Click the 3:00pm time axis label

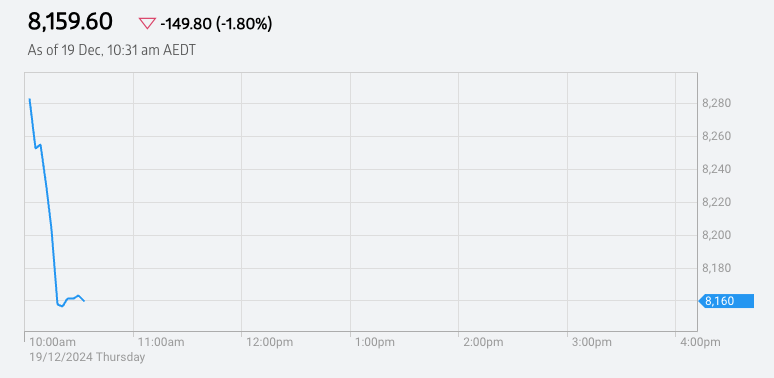[592, 342]
